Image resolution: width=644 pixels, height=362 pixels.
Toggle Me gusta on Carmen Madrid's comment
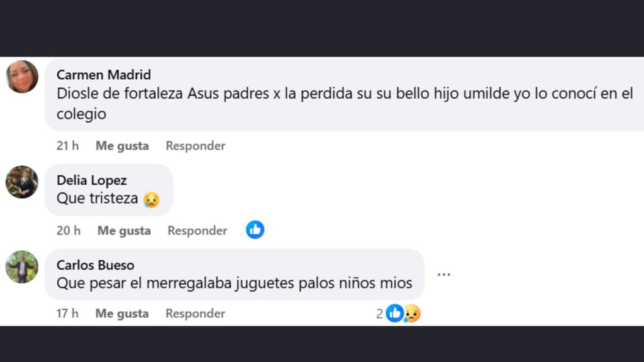121,145
